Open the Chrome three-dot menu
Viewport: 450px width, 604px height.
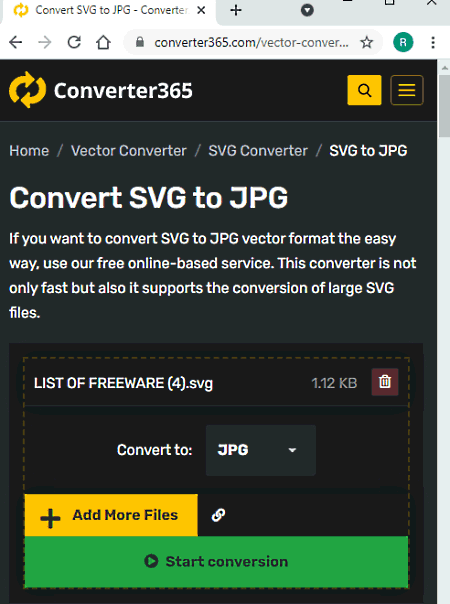(433, 42)
